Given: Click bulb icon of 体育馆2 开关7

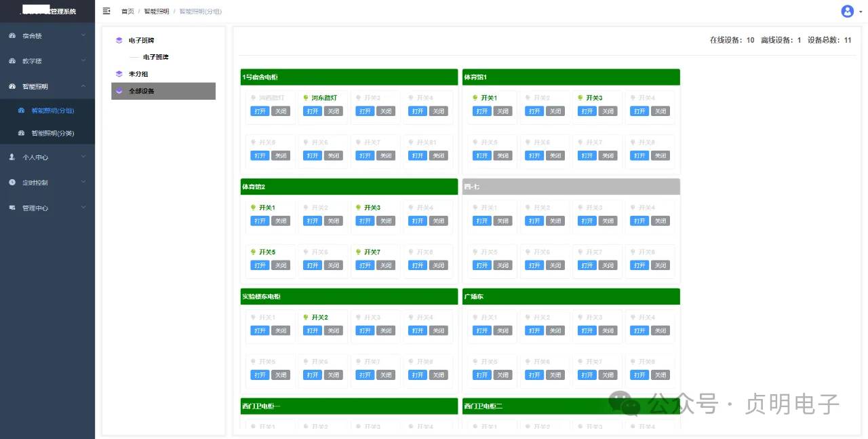Looking at the screenshot, I should coord(359,252).
